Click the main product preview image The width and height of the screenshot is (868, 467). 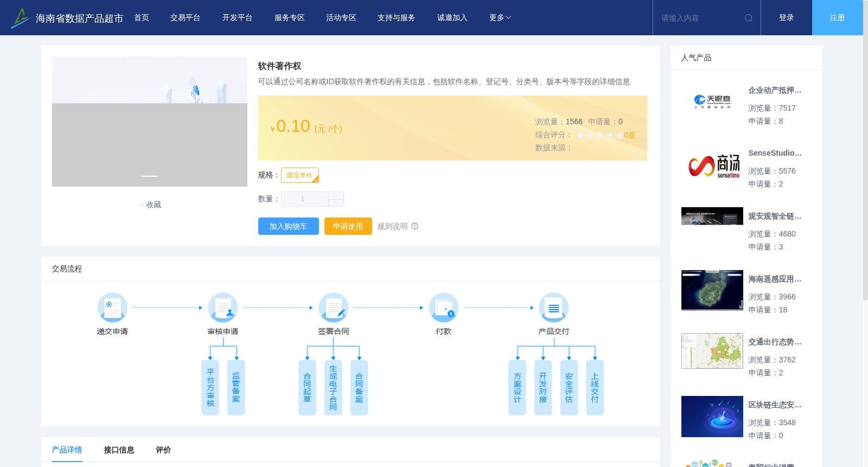pos(150,121)
